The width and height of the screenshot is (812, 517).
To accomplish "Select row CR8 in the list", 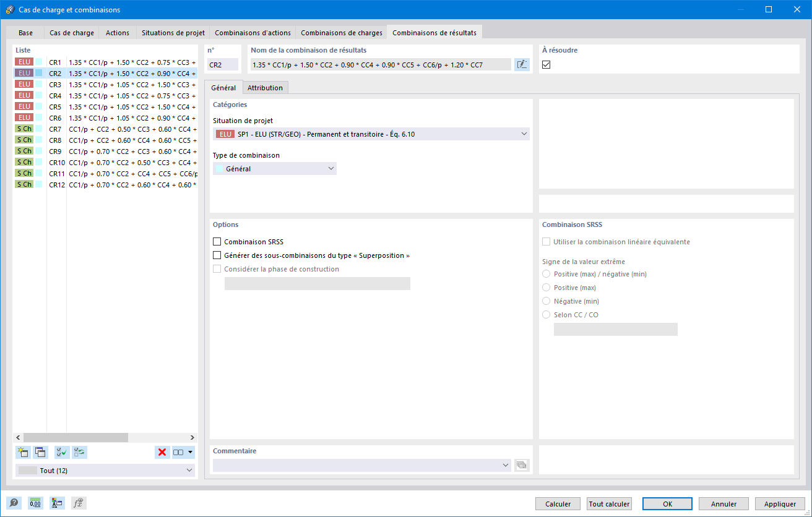I will (105, 140).
